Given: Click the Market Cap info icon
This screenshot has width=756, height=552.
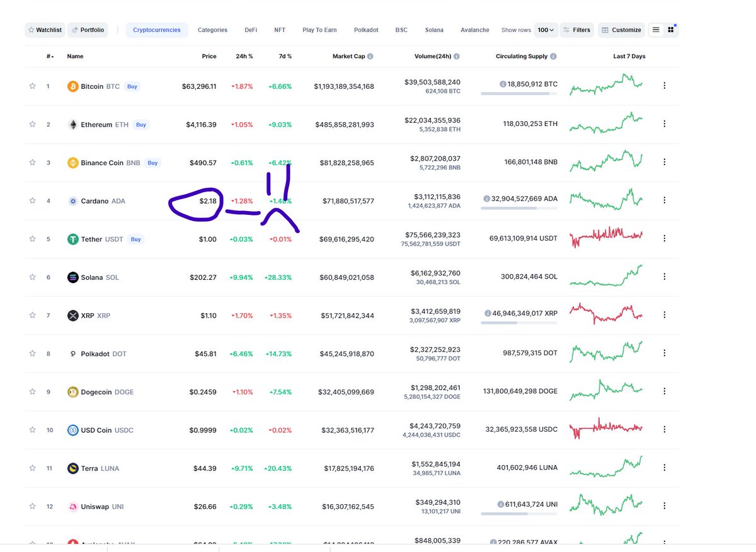Looking at the screenshot, I should click(x=370, y=56).
